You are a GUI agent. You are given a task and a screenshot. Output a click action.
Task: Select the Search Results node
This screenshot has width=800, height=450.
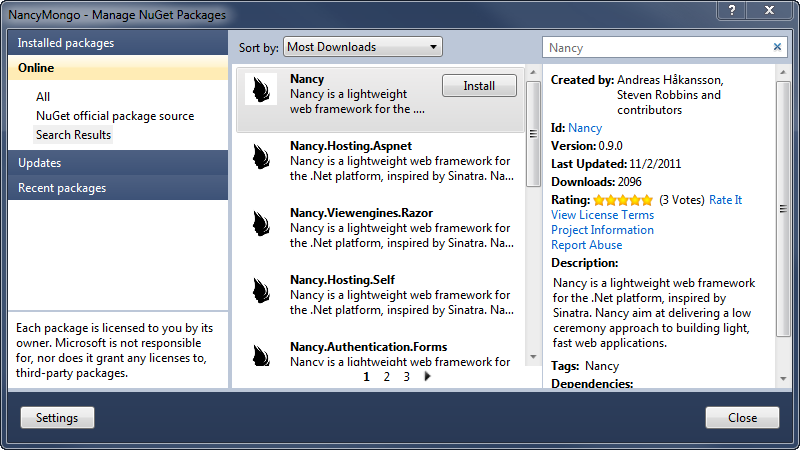73,135
